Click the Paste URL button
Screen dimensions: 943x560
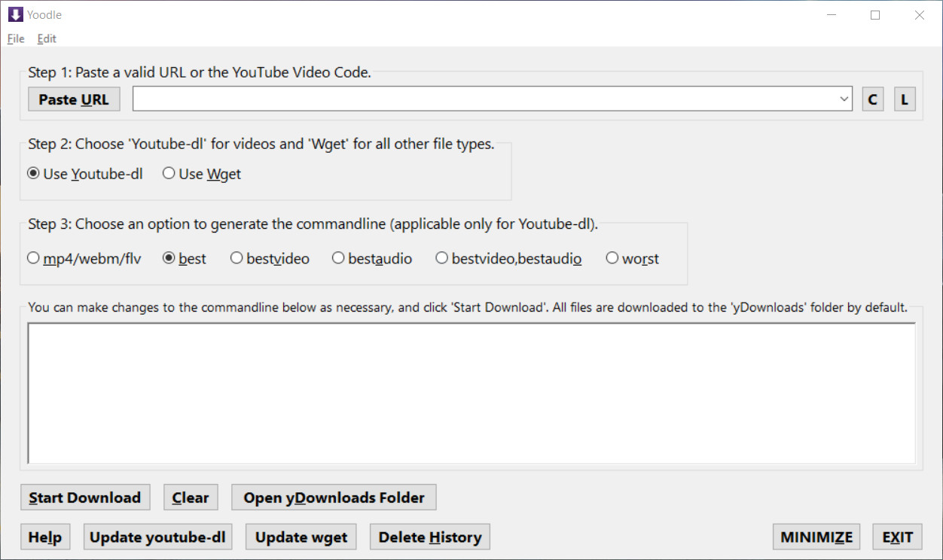click(74, 99)
